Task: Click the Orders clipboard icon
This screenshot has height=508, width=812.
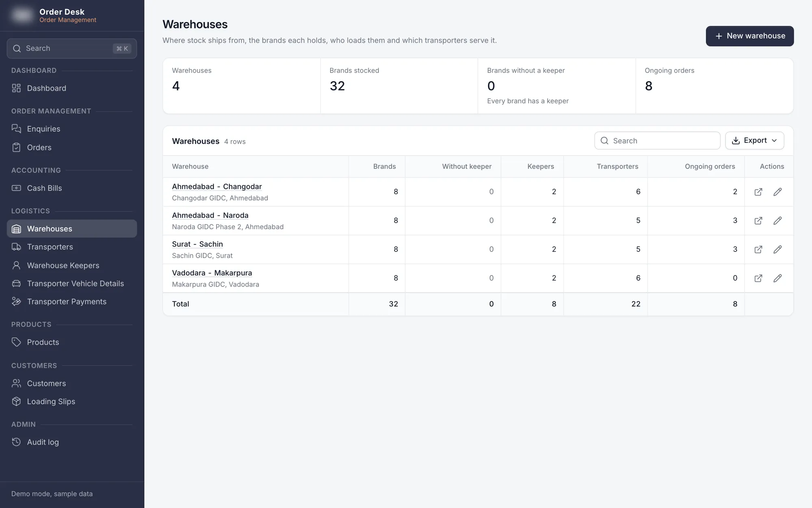Action: (x=16, y=148)
